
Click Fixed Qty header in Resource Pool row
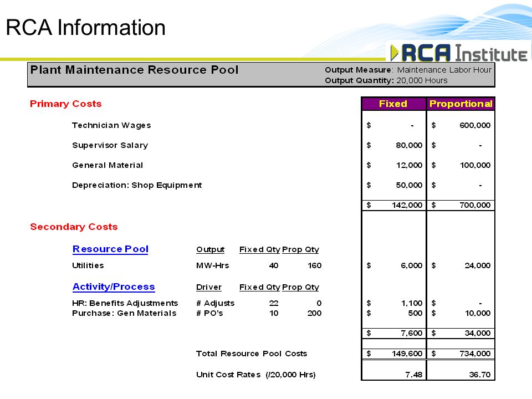point(259,249)
